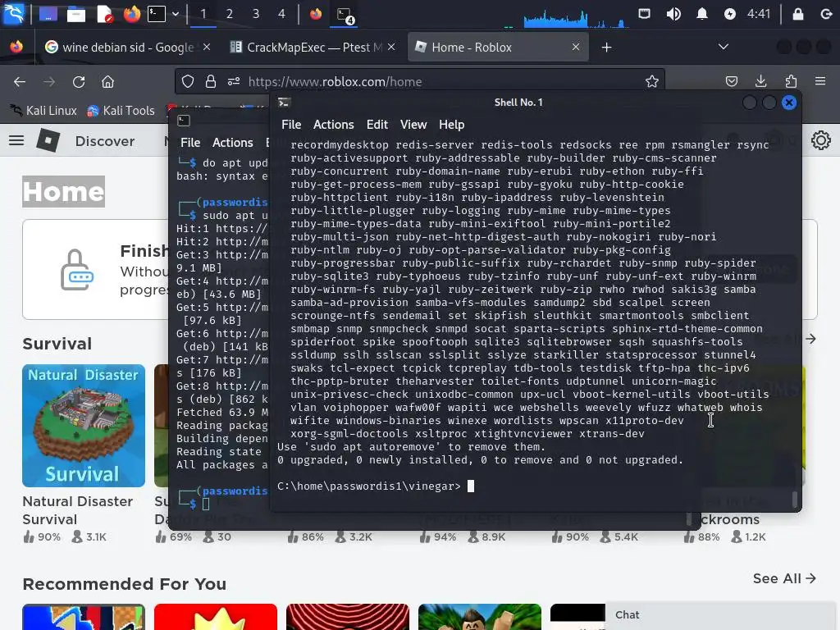
Task: Open the first Recommended For You game thumbnail
Action: tap(84, 617)
